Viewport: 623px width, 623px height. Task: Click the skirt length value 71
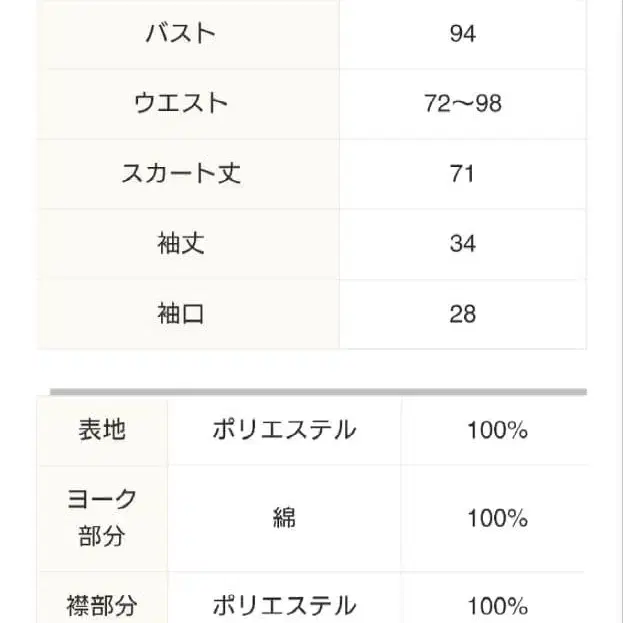[462, 174]
